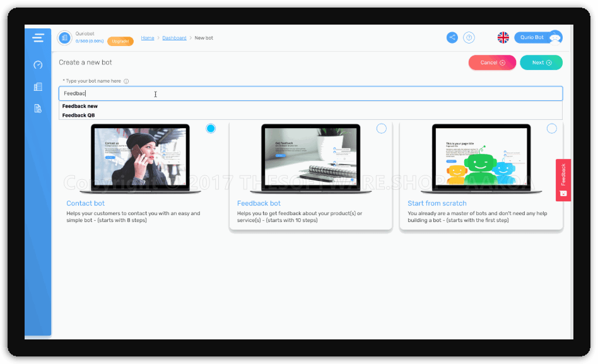The height and width of the screenshot is (364, 598).
Task: Cancel creating the new bot
Action: [x=492, y=62]
